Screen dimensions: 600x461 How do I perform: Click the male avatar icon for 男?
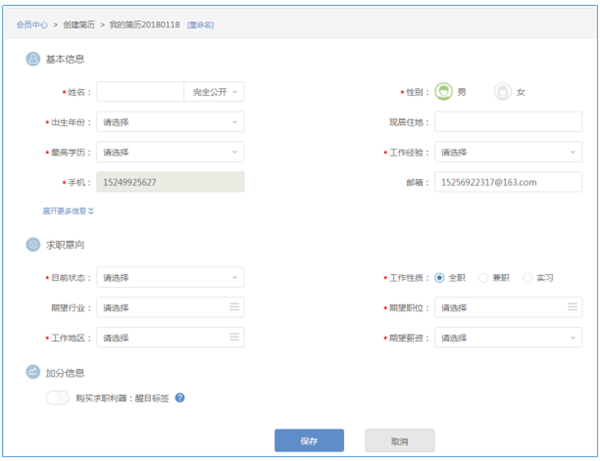point(443,91)
